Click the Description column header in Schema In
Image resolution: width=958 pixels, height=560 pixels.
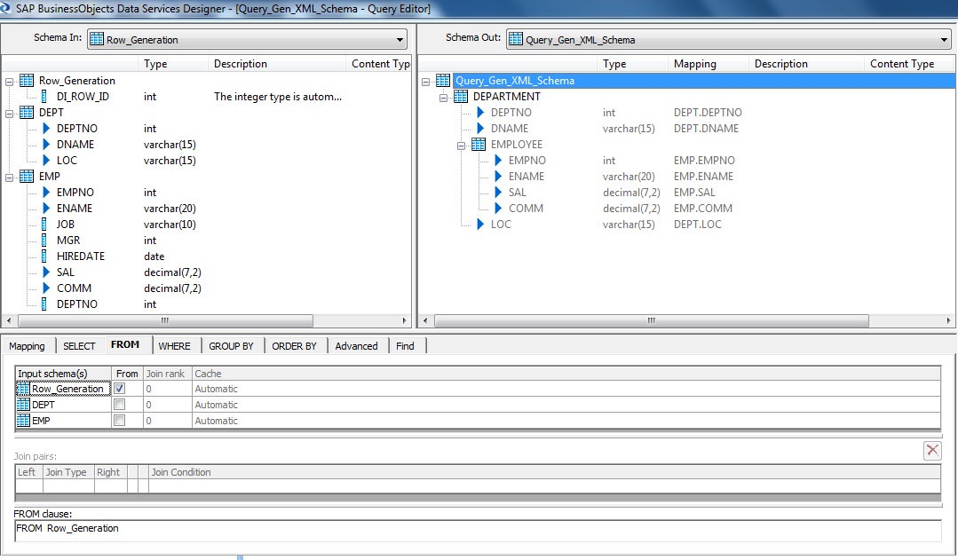277,64
